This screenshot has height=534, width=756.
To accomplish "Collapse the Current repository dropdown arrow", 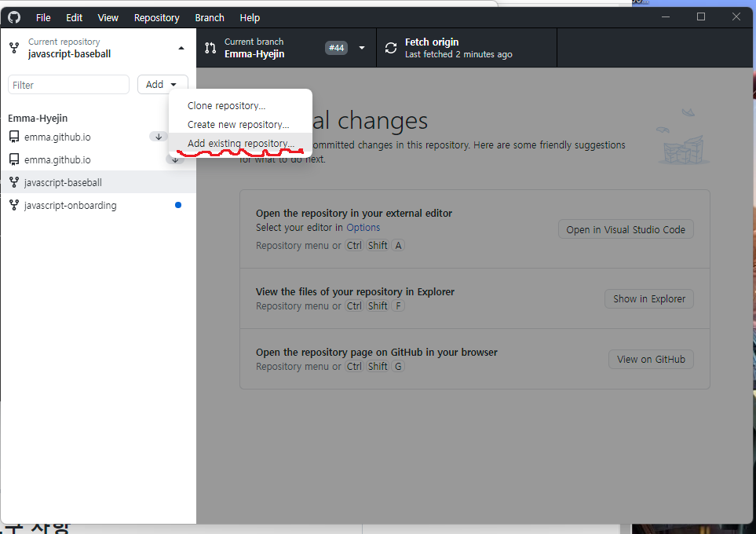I will click(x=181, y=48).
